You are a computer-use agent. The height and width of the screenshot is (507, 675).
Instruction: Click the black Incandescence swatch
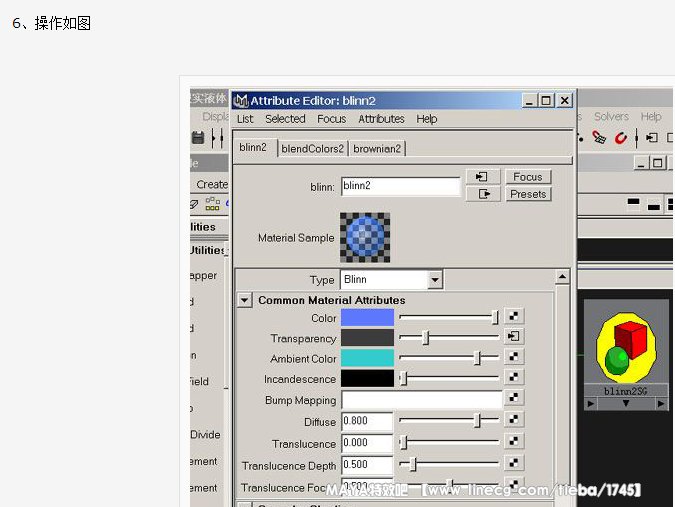tap(367, 378)
